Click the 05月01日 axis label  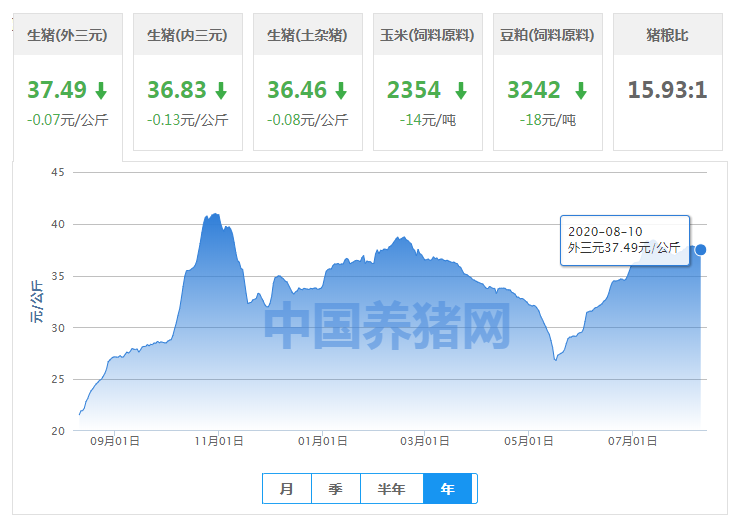tap(529, 441)
